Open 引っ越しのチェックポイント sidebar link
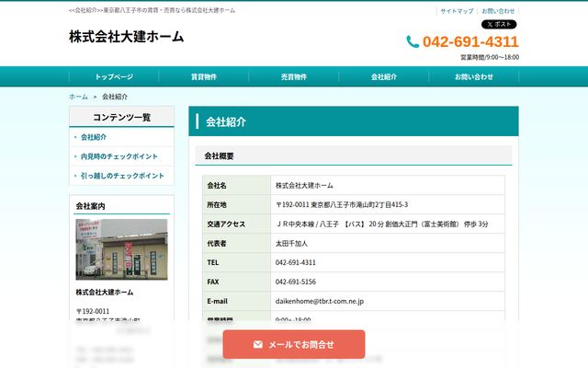This screenshot has height=368, width=588. [x=122, y=176]
